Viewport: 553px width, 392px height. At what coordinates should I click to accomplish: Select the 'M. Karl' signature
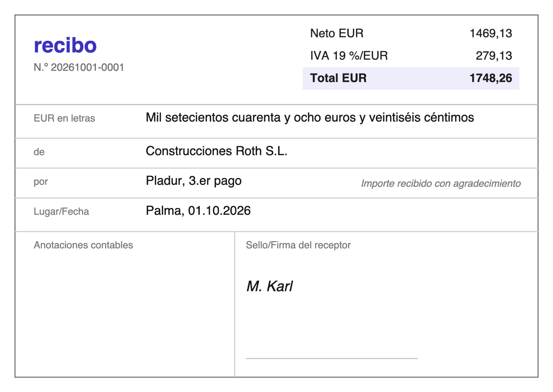click(x=269, y=286)
